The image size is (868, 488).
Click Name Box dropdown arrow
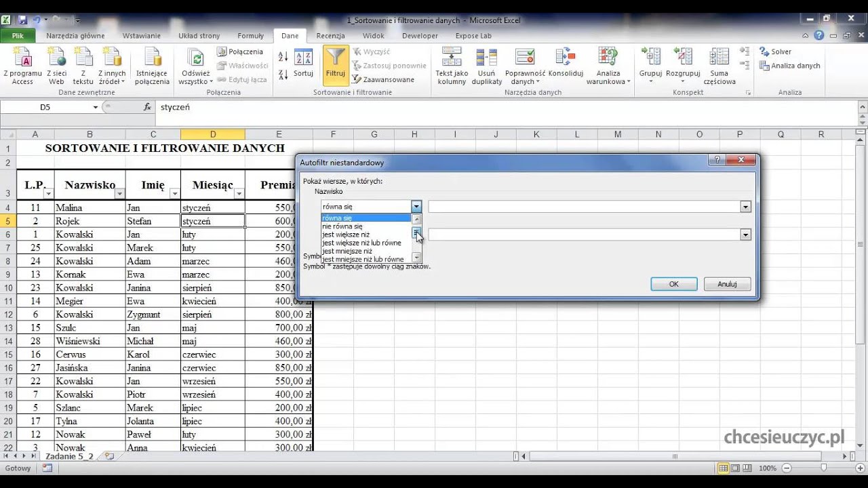tap(96, 107)
